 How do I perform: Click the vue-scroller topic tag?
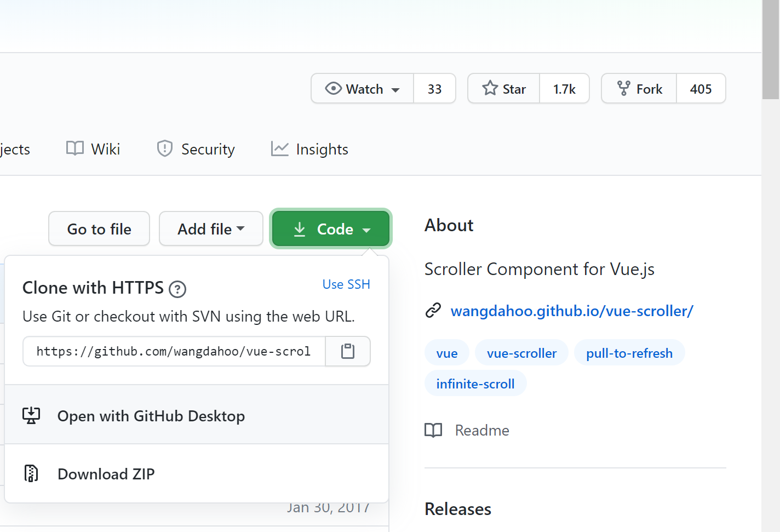tap(521, 353)
